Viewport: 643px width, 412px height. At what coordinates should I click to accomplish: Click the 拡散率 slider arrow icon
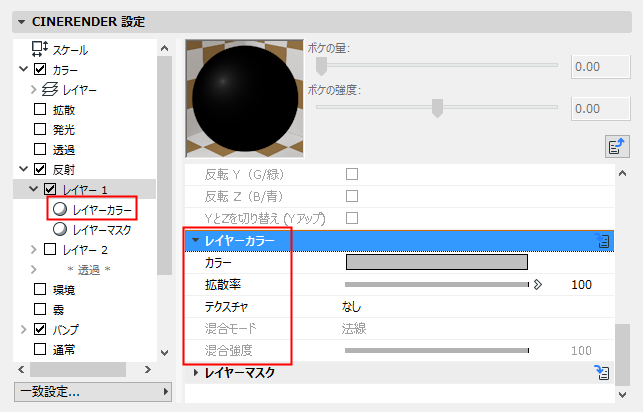tap(538, 285)
